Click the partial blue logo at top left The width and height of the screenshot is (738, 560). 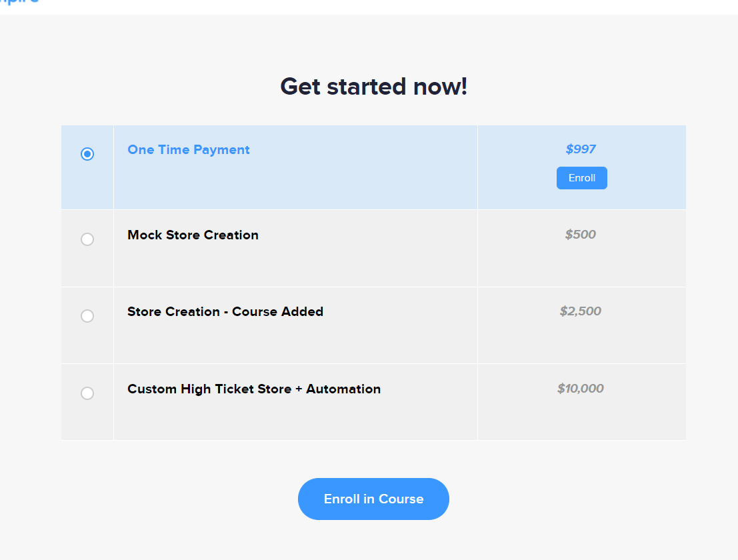click(19, 2)
